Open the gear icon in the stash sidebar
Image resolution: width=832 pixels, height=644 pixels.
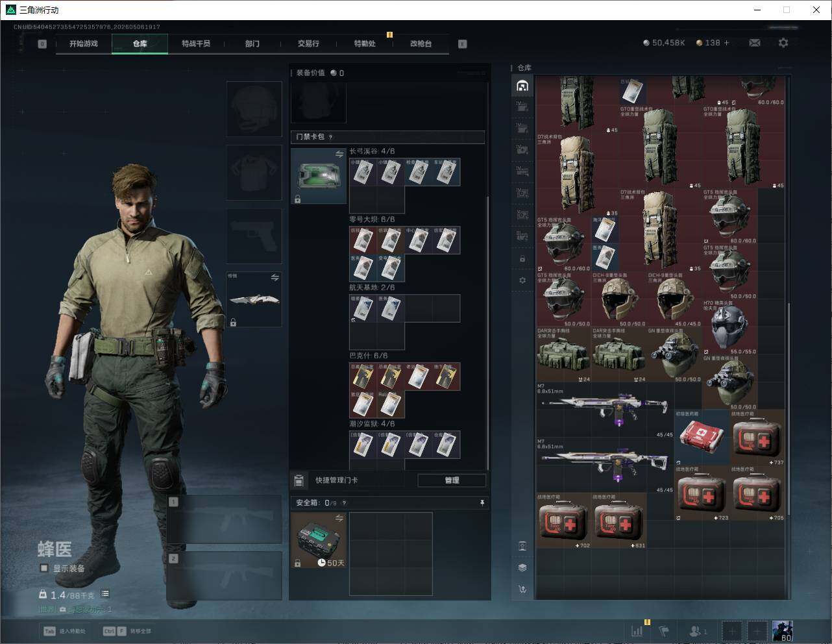click(522, 280)
